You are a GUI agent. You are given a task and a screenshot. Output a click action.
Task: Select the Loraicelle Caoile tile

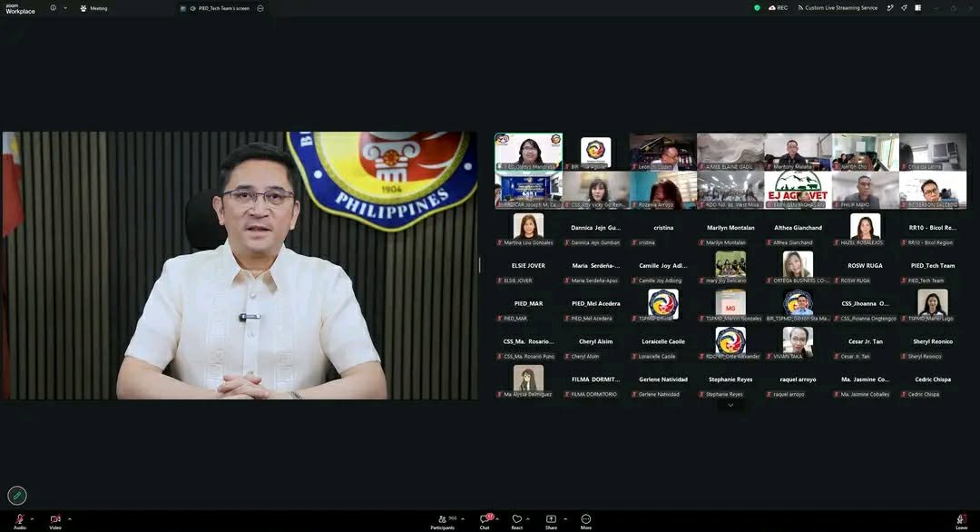click(662, 344)
